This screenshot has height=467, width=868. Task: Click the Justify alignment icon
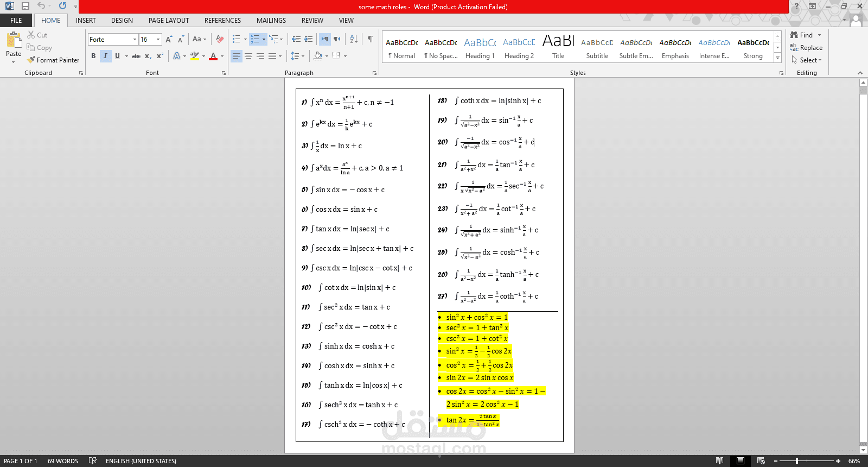272,56
